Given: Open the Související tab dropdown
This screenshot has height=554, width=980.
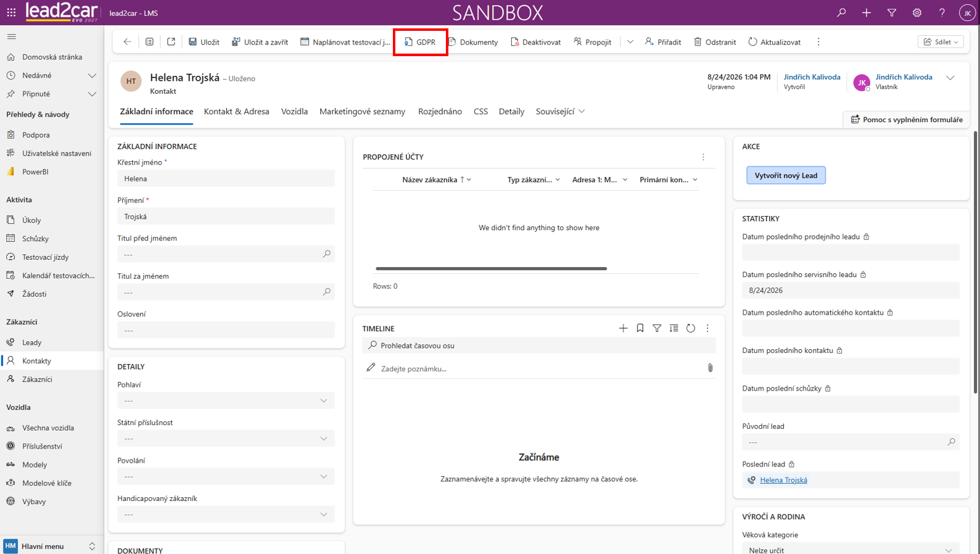Looking at the screenshot, I should click(x=560, y=112).
